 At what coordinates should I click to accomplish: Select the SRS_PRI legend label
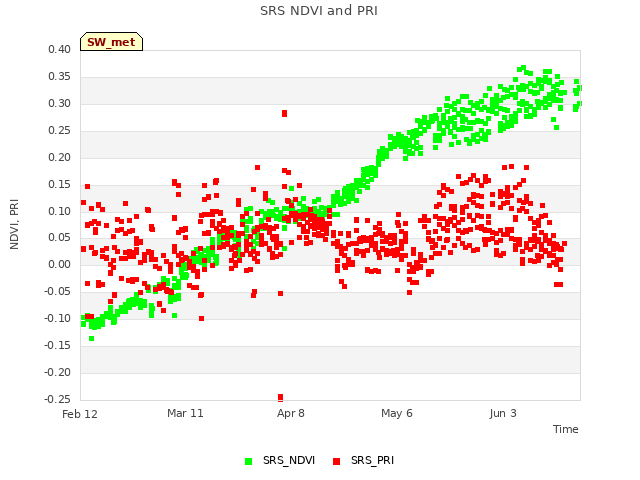click(372, 460)
